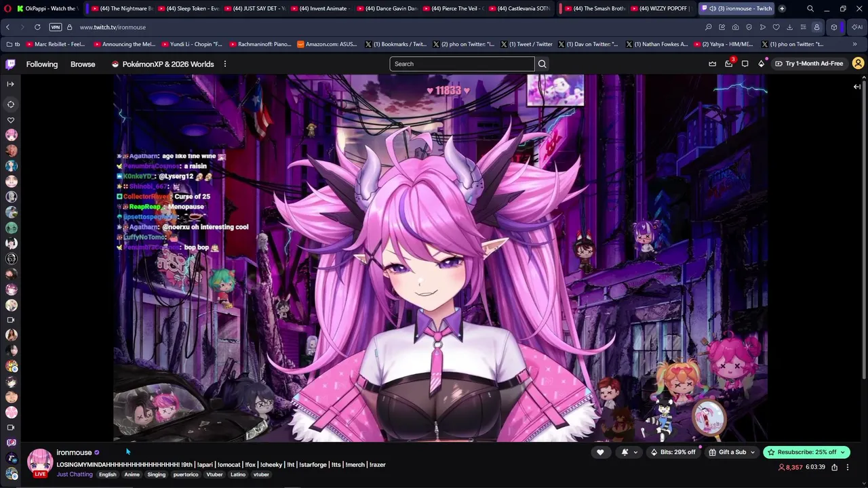Screen dimensions: 868x488
Task: Open Rachmaninoff Piano bookmark
Action: click(260, 44)
